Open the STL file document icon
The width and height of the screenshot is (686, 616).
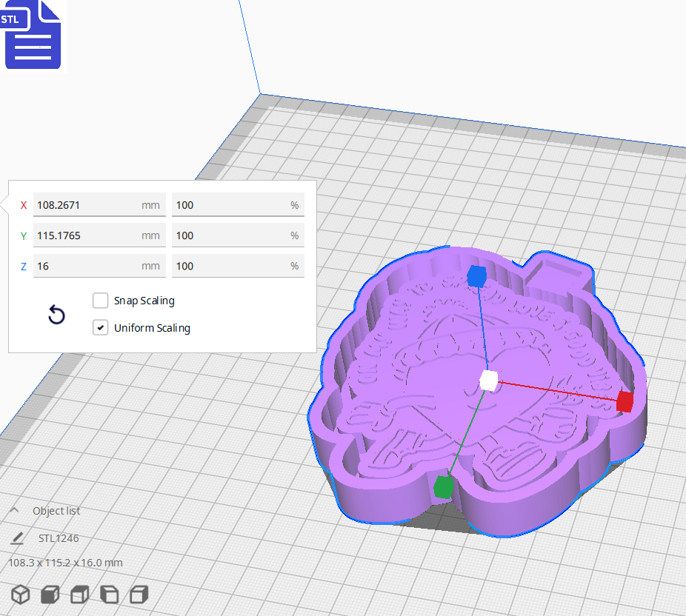coord(33,35)
